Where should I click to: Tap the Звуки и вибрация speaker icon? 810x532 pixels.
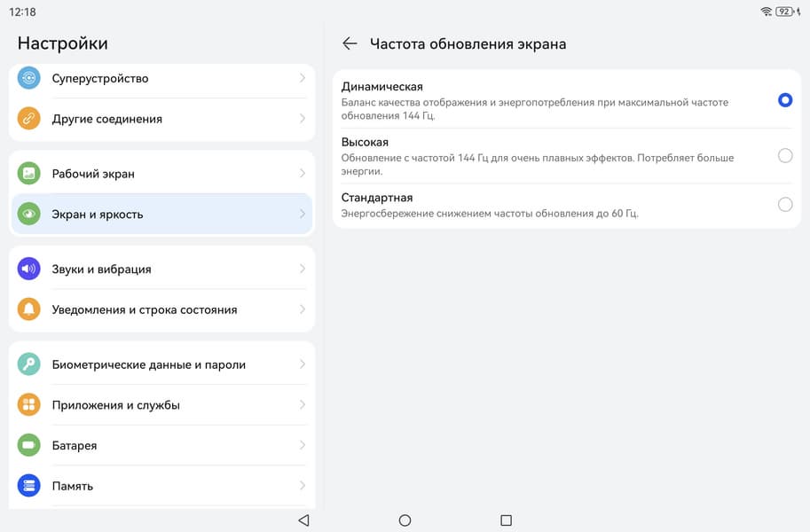click(x=29, y=270)
